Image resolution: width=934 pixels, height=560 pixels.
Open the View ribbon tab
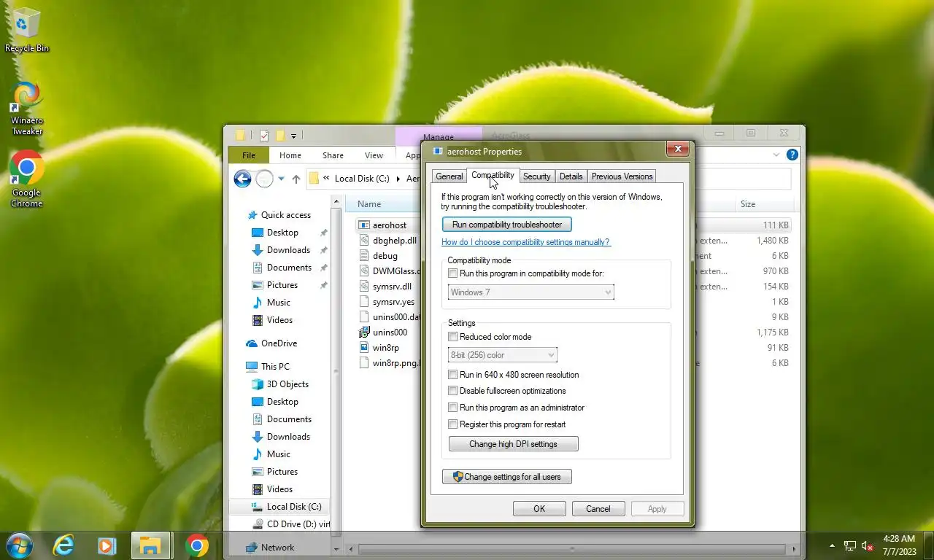point(374,155)
